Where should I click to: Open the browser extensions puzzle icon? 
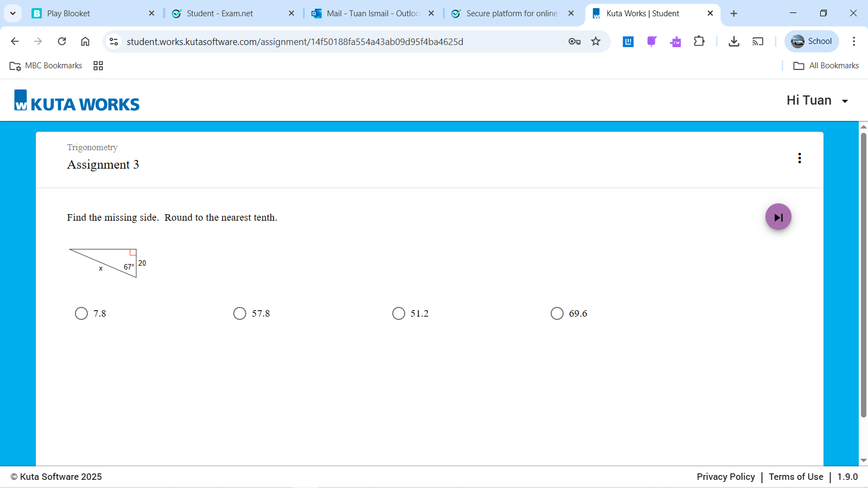coord(699,42)
